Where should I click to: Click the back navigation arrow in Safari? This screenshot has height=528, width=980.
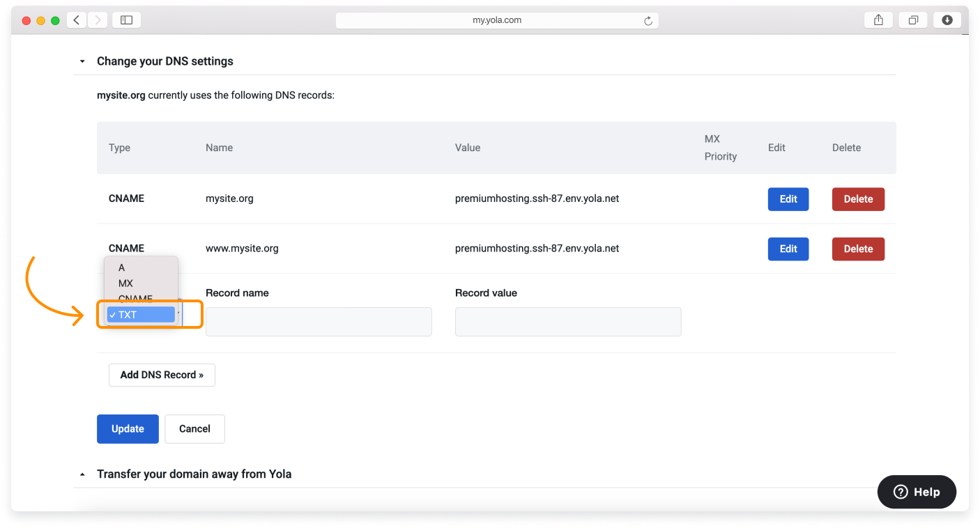click(76, 20)
